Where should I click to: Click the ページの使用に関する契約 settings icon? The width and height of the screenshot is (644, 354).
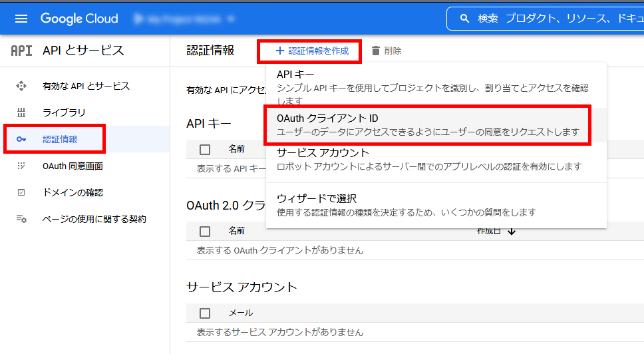21,219
